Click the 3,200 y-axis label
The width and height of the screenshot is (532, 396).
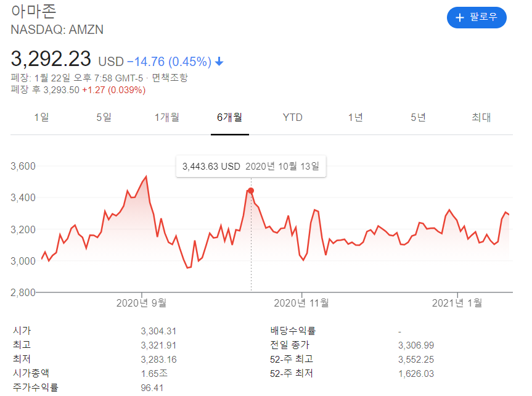[23, 229]
